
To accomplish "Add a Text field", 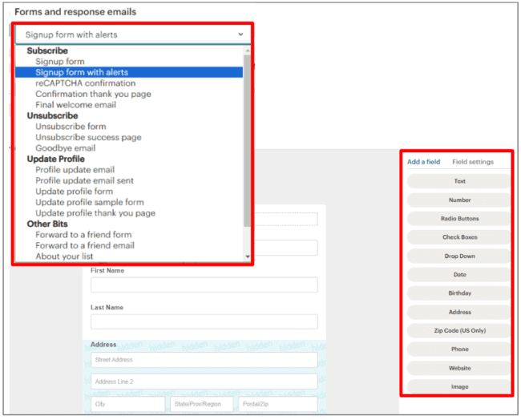I will pyautogui.click(x=459, y=181).
